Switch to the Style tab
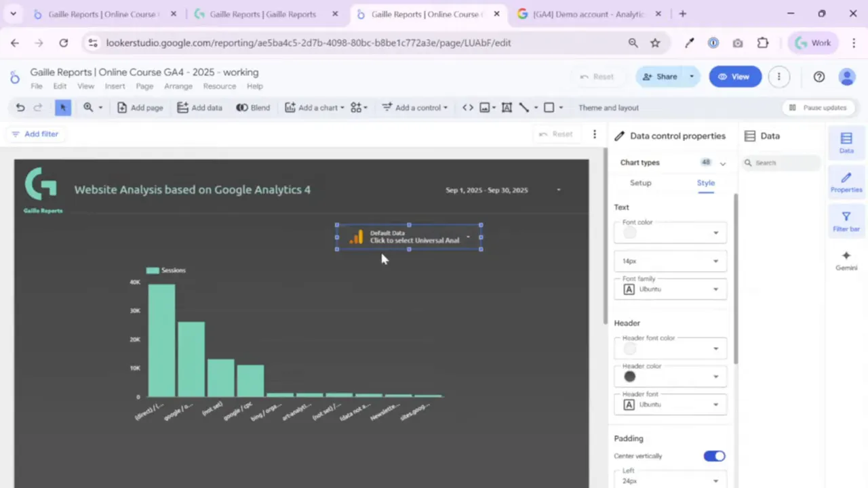The image size is (868, 488). 705,182
